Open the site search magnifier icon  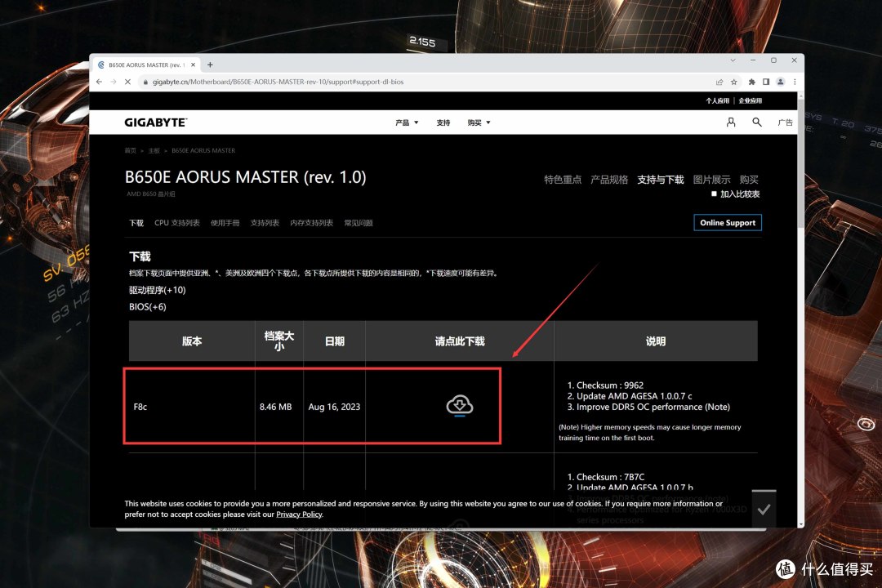pos(757,122)
